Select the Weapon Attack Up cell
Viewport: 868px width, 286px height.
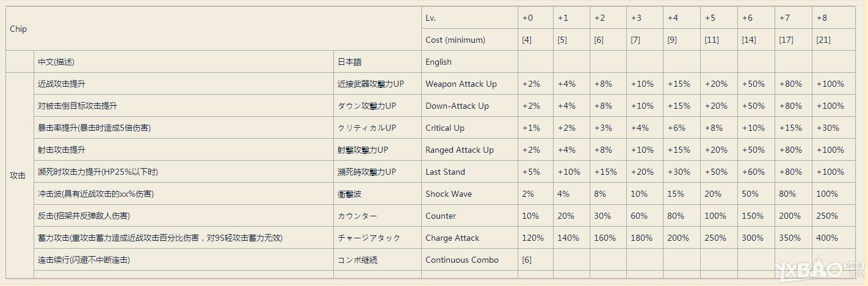tap(469, 84)
